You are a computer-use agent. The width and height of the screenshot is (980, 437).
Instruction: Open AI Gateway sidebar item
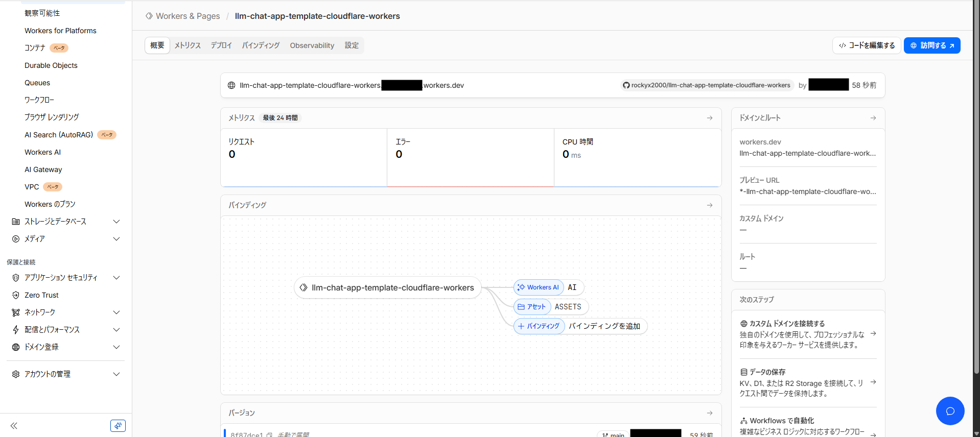point(43,169)
